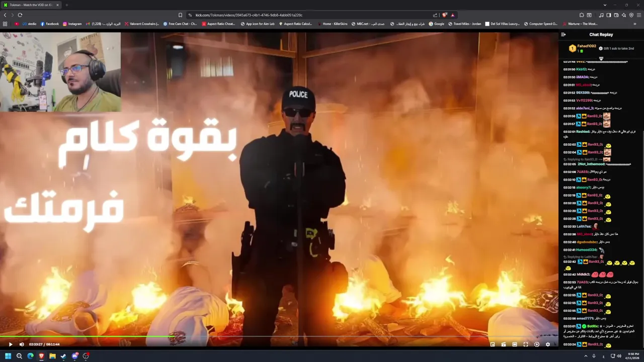The image size is (644, 362).
Task: Open the stedio bookmark
Action: point(29,24)
